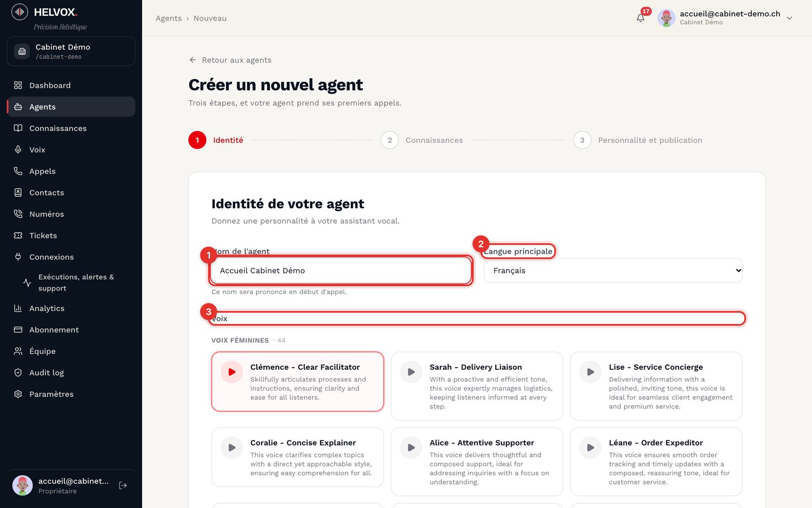Click the Contacts address book icon
This screenshot has height=508, width=812.
(x=18, y=193)
